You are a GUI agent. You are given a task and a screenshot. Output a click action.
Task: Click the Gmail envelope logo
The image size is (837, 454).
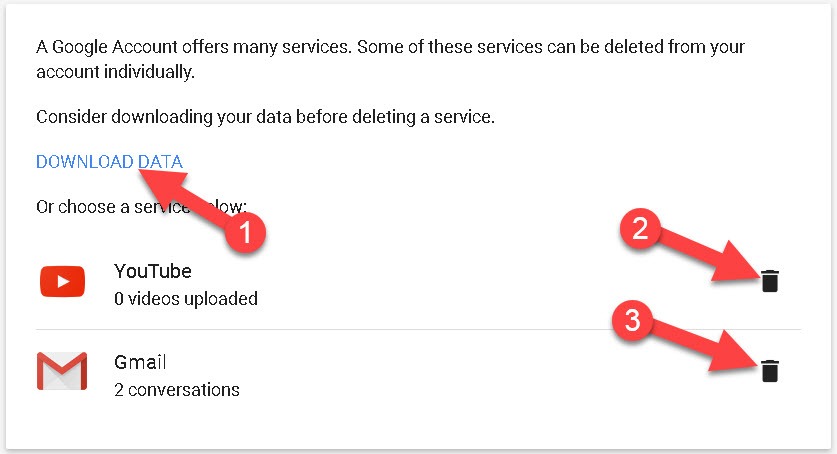coord(62,372)
